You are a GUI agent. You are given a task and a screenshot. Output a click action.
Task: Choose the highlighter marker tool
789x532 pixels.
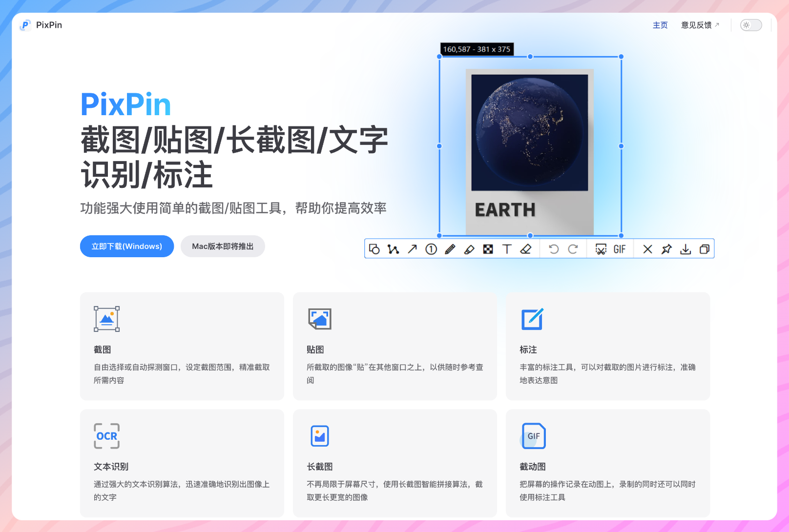(469, 249)
